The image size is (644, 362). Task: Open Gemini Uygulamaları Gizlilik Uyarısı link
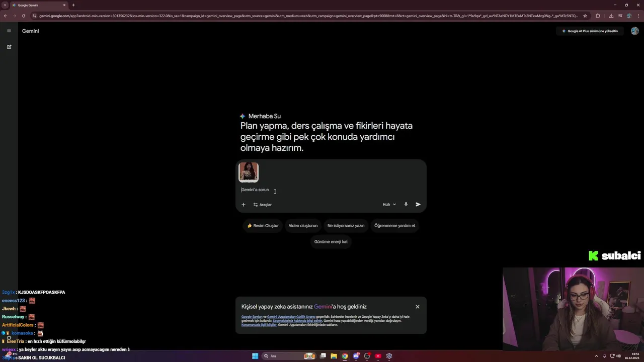[x=291, y=317]
